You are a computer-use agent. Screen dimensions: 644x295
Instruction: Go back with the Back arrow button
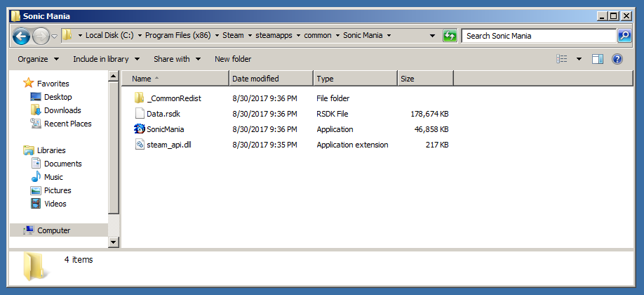coord(21,36)
